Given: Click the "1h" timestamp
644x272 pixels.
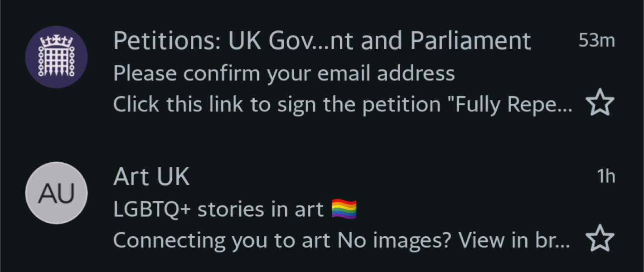Looking at the screenshot, I should coord(606,177).
